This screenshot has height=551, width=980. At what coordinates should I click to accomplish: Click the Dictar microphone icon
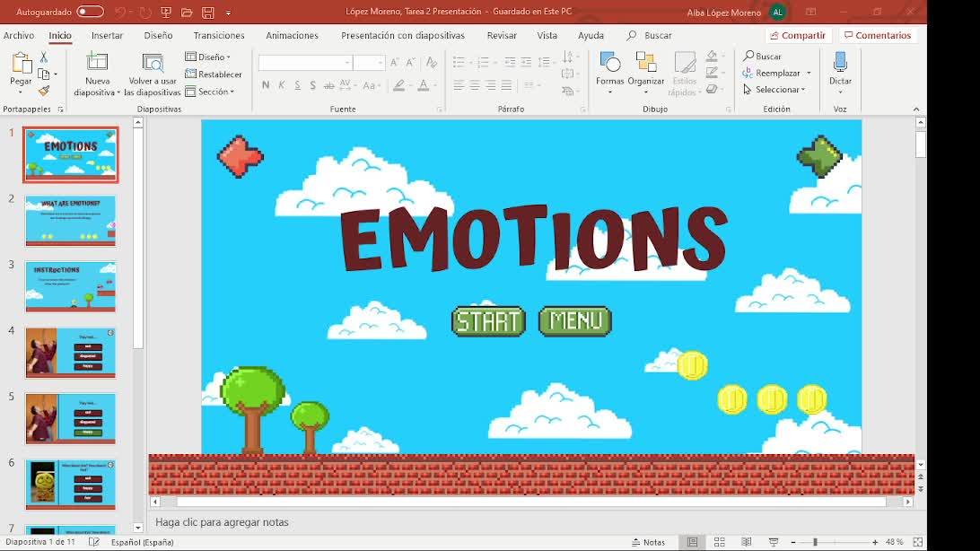(x=840, y=63)
